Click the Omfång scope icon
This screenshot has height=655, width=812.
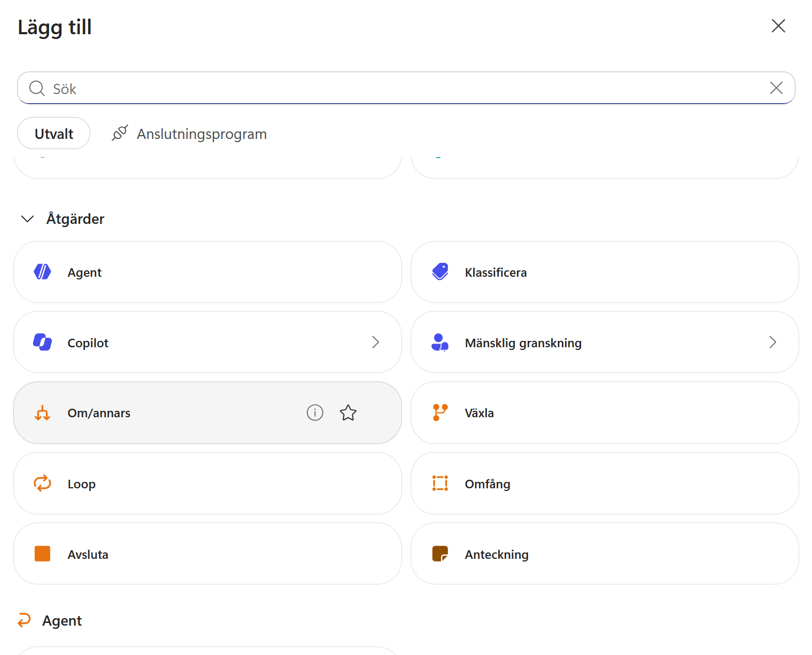click(440, 484)
